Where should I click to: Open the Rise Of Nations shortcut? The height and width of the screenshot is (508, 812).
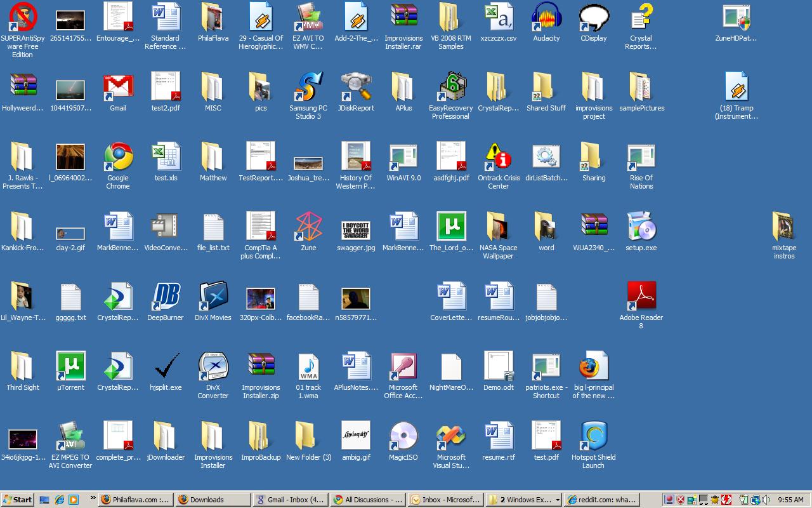(641, 157)
